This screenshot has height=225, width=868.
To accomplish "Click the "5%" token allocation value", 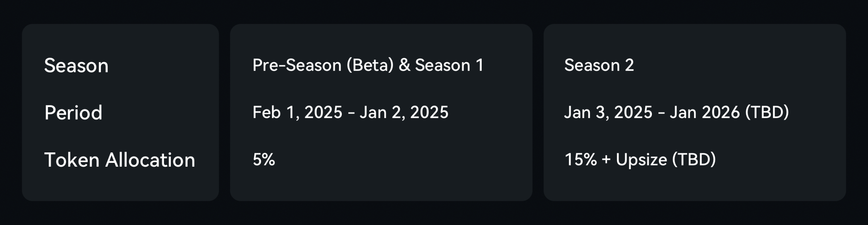I will pos(264,160).
